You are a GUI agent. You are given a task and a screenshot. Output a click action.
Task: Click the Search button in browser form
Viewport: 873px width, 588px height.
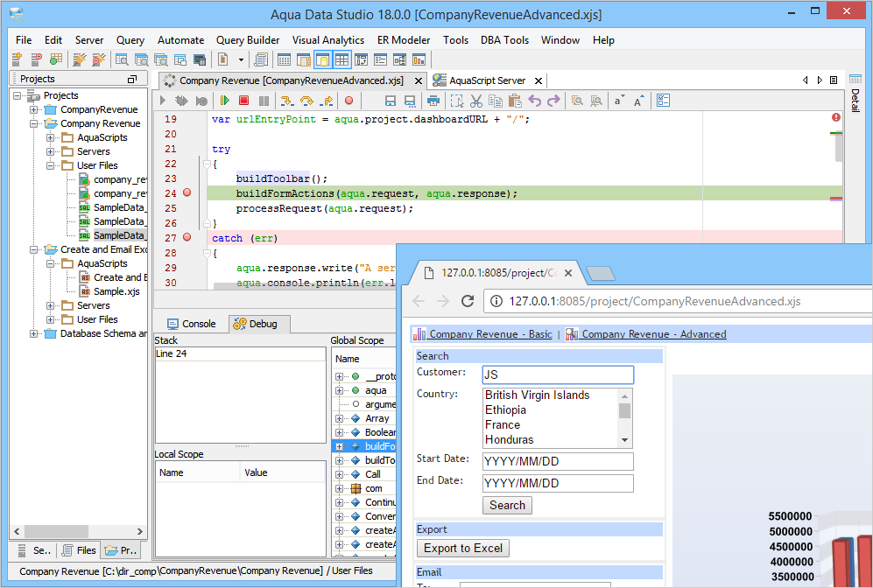(x=507, y=505)
